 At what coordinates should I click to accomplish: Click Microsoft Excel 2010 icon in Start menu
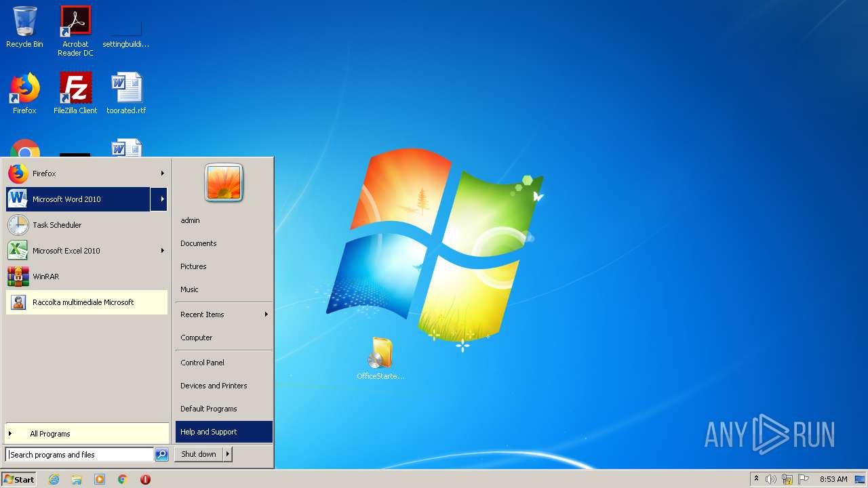18,251
